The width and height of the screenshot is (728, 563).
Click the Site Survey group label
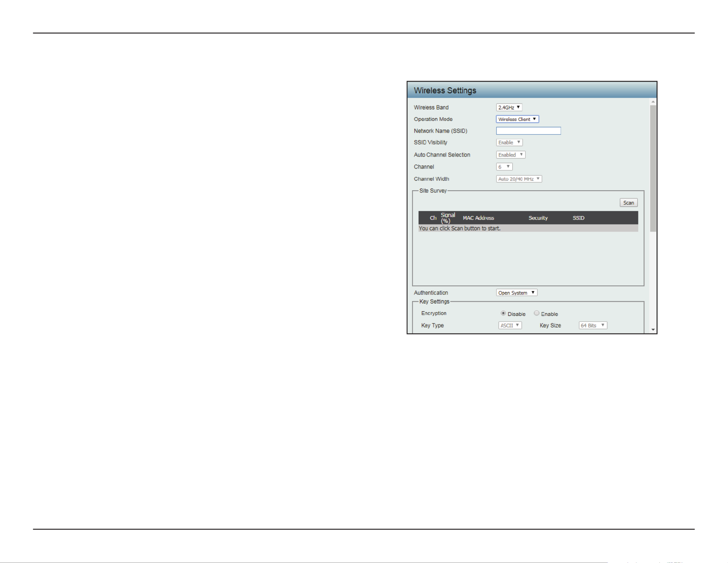pos(433,191)
